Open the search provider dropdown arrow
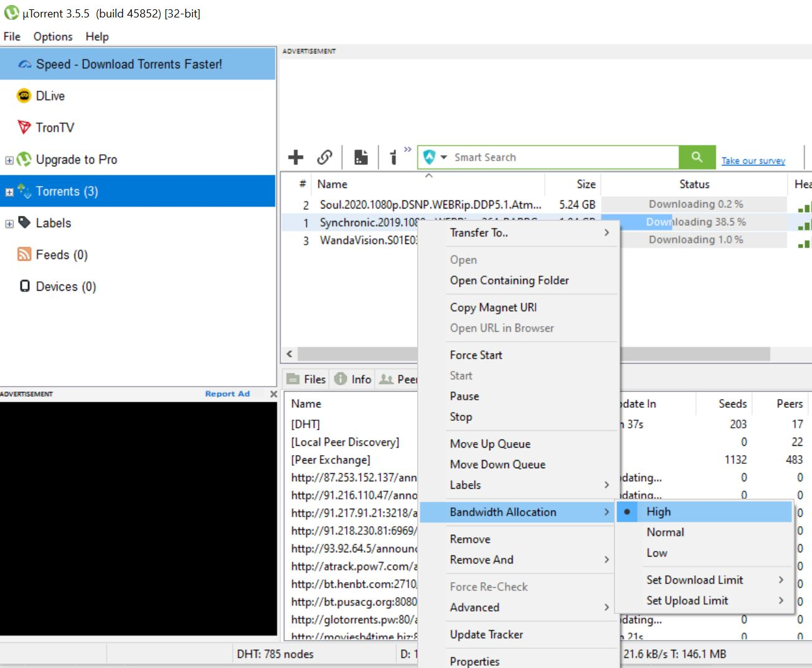Image resolution: width=812 pixels, height=668 pixels. pyautogui.click(x=444, y=158)
